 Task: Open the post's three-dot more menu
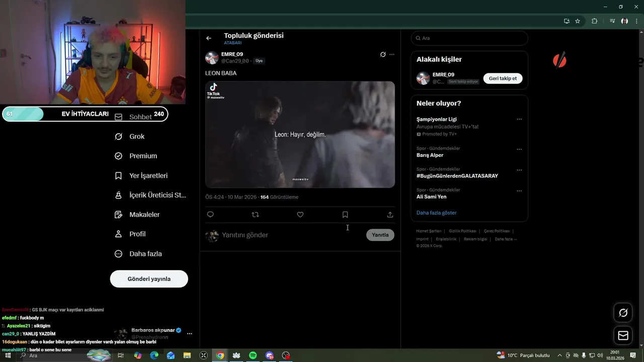pyautogui.click(x=392, y=54)
